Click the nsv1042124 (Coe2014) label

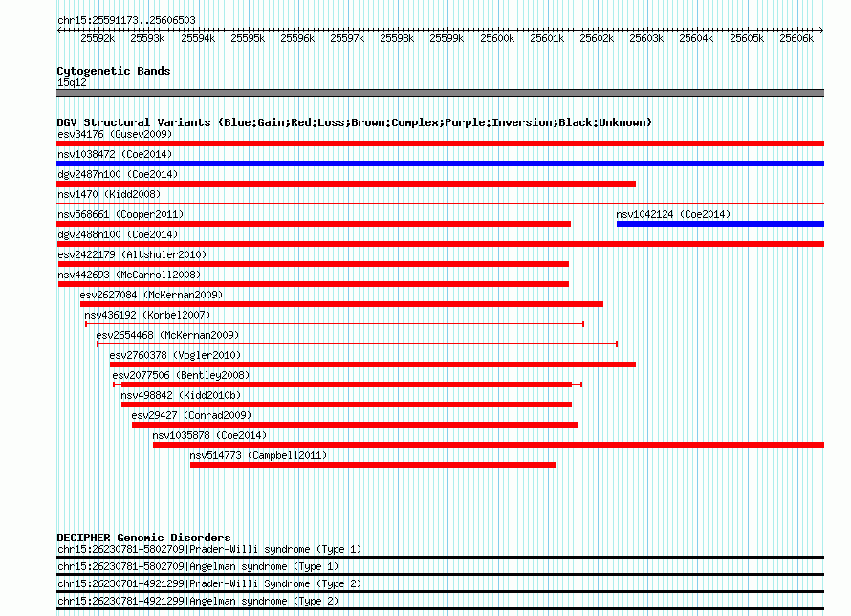[673, 214]
